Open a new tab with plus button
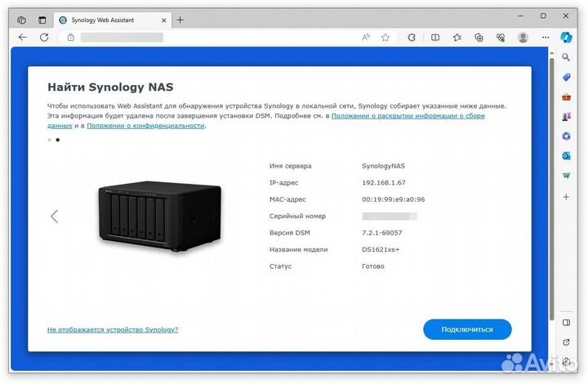This screenshot has height=384, width=588. pos(180,20)
